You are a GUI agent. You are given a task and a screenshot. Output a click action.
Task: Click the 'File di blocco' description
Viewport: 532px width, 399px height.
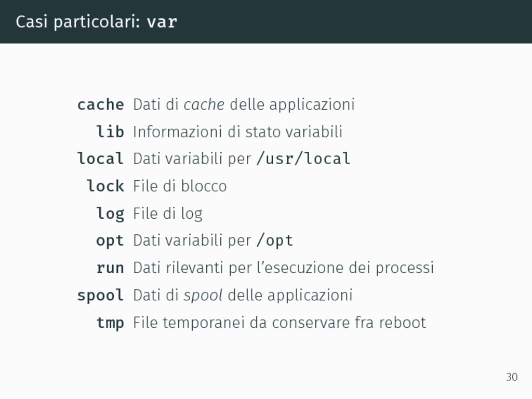pyautogui.click(x=180, y=186)
